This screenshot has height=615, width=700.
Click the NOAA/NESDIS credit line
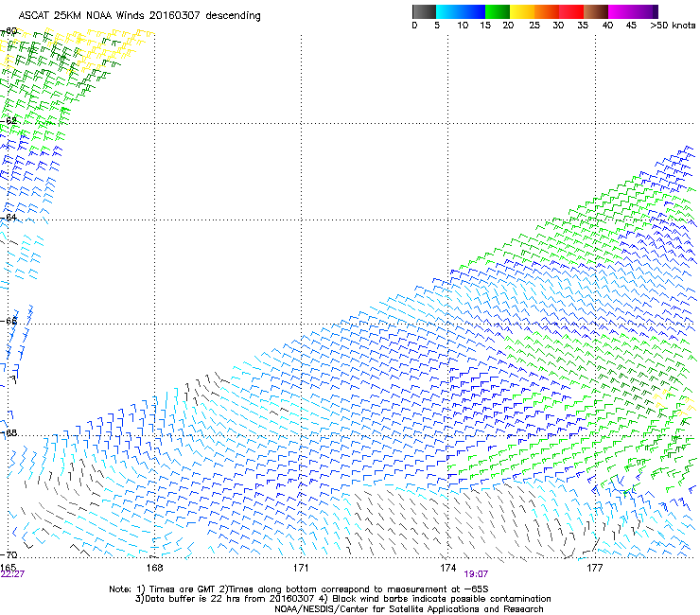coord(409,609)
